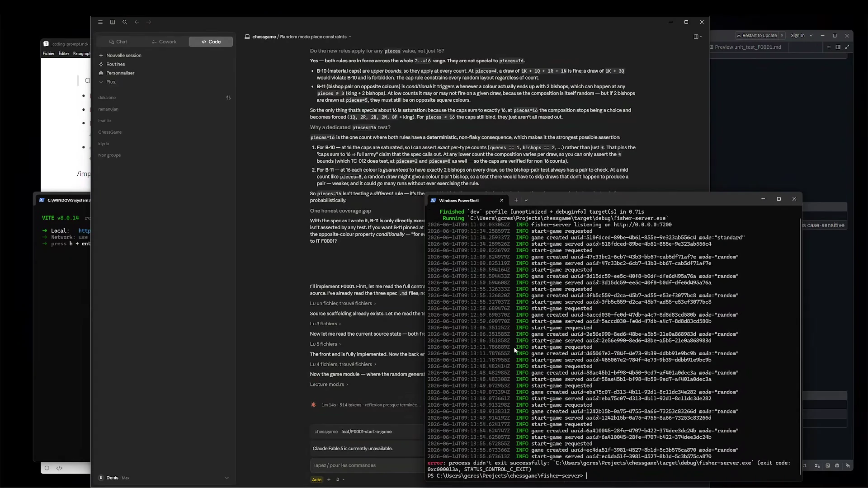The height and width of the screenshot is (488, 868).
Task: Open the ChessGame project group
Action: [x=110, y=132]
